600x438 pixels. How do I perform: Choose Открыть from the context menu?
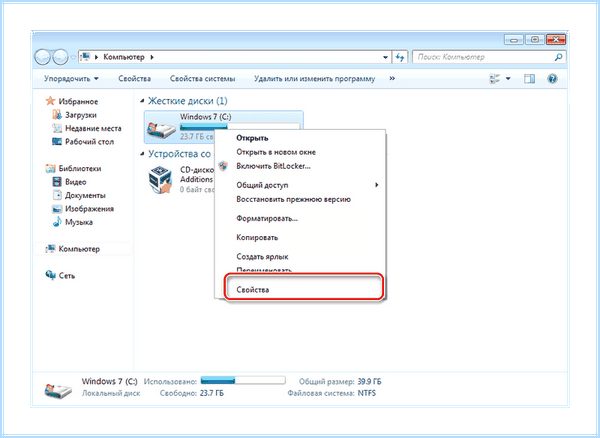pos(252,138)
